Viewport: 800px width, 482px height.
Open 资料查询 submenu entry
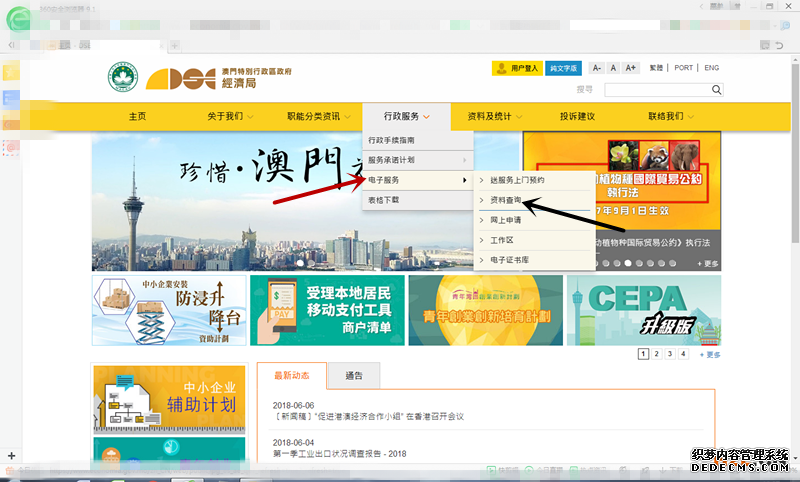tap(534, 200)
